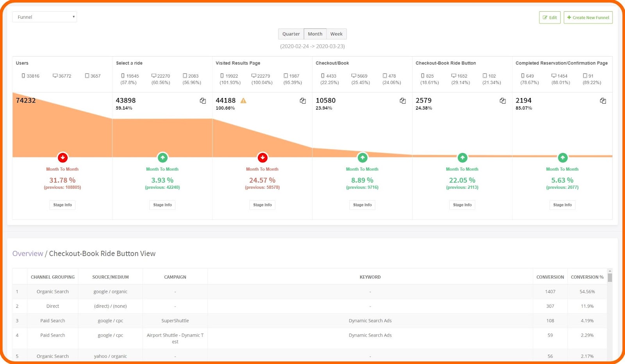Click the red down arrow under Users funnel
The image size is (625, 364).
(62, 158)
